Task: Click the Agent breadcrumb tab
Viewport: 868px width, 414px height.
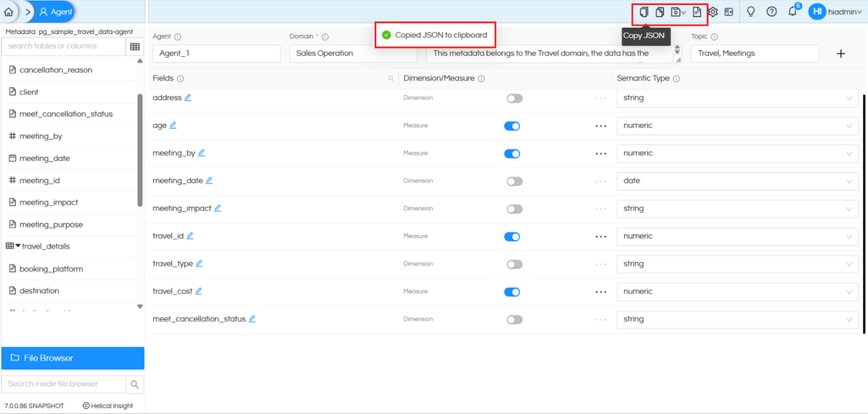Action: tap(54, 12)
